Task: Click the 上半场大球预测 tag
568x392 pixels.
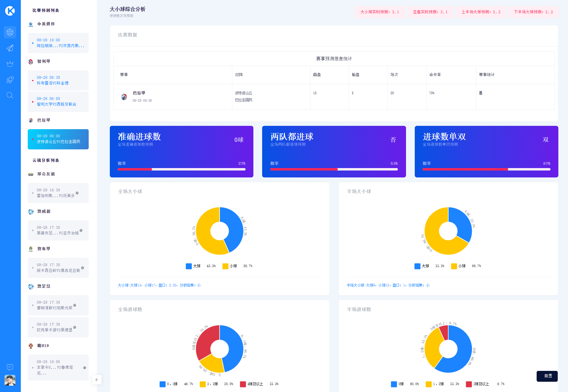Action: click(x=481, y=12)
